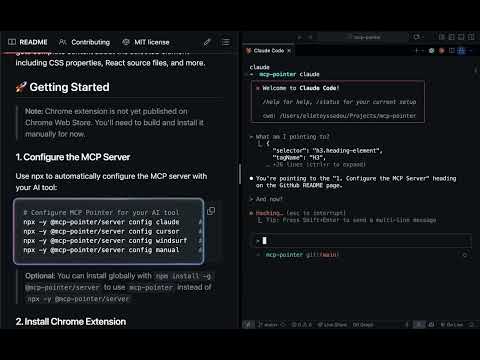Click the compare changes arrows icon
Viewport: 480px width, 360px height.
tap(419, 51)
